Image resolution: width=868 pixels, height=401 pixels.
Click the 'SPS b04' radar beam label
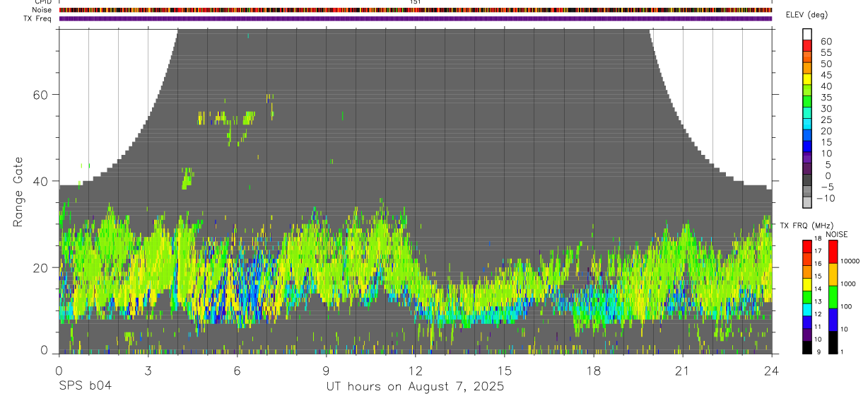[x=85, y=386]
